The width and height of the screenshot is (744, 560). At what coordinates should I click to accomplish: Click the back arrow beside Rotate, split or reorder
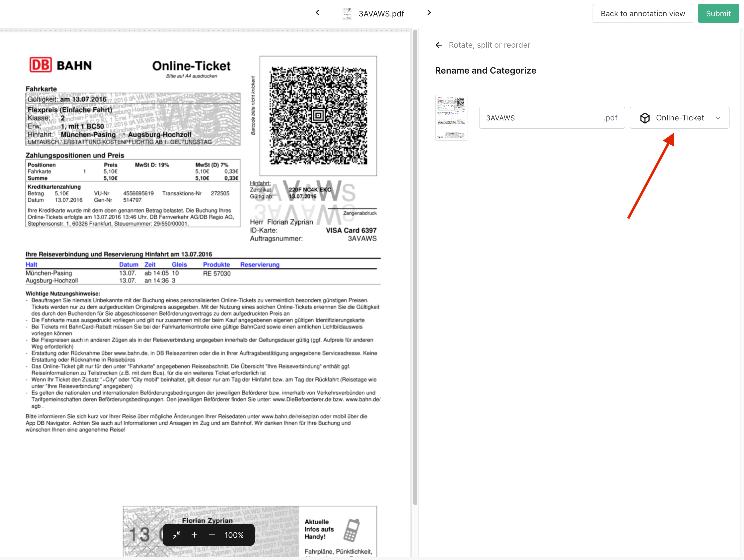439,45
